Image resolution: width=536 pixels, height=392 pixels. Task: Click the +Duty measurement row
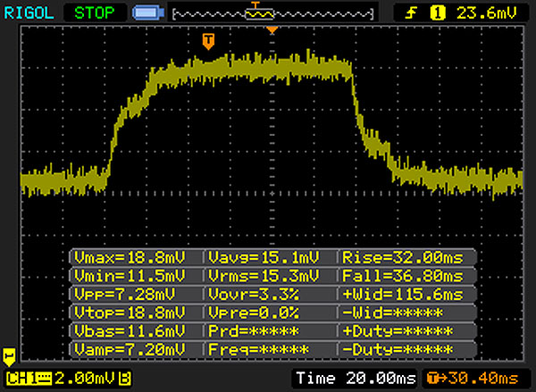[398, 331]
